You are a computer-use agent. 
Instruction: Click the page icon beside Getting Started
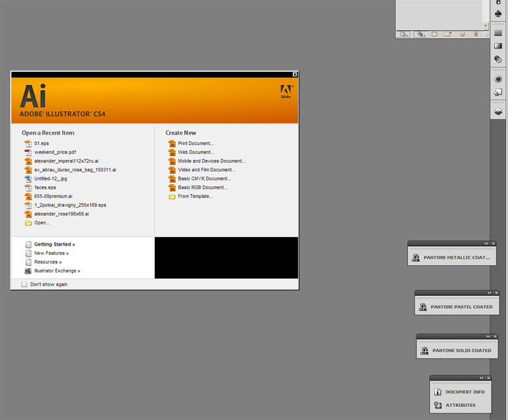point(28,244)
